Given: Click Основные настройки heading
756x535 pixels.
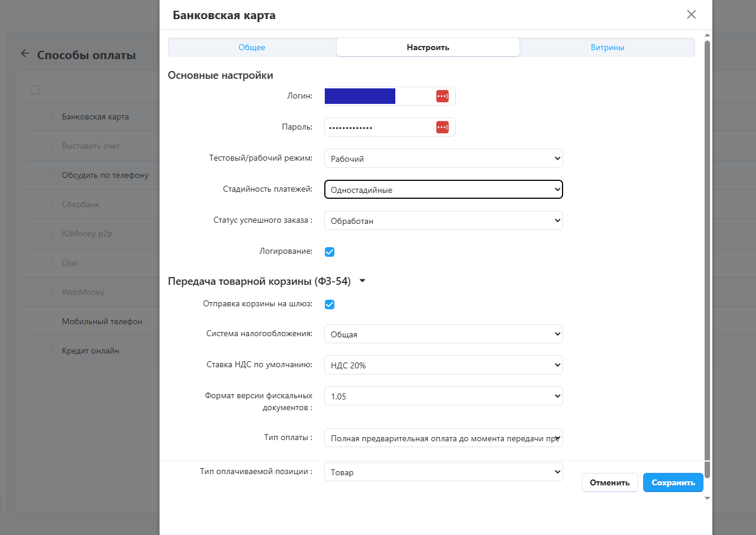Looking at the screenshot, I should point(220,75).
